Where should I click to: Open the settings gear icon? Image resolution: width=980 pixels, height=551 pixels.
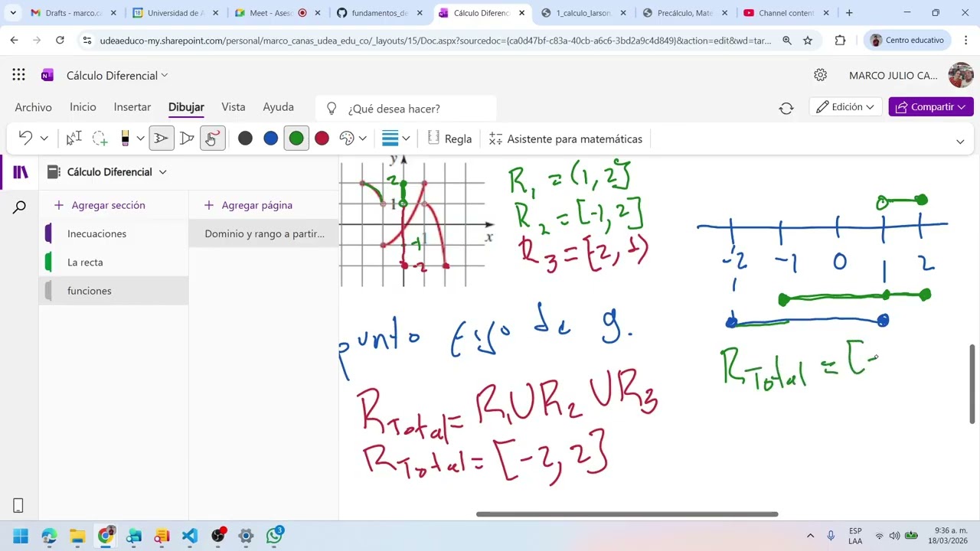[820, 75]
